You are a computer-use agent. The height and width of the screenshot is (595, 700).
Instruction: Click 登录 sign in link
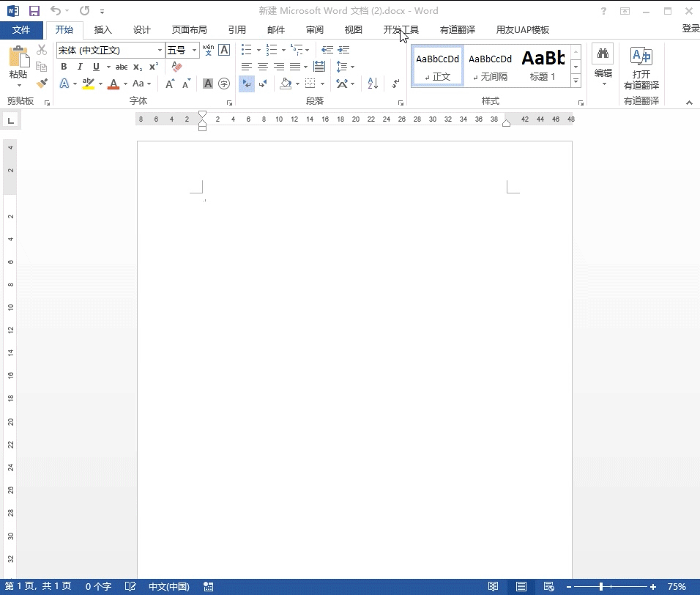point(690,29)
